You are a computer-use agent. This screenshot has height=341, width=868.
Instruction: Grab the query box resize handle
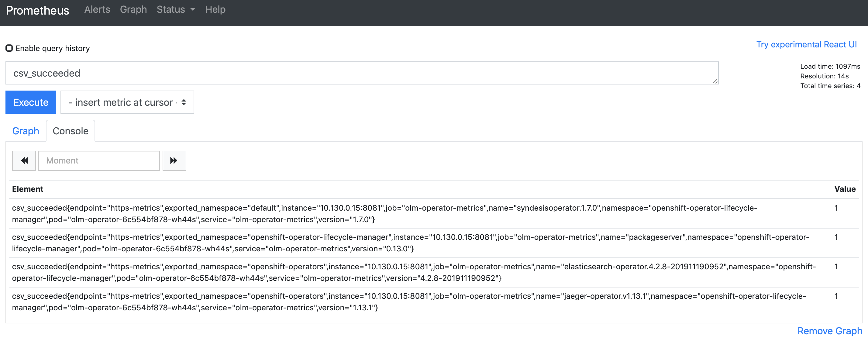pos(715,81)
